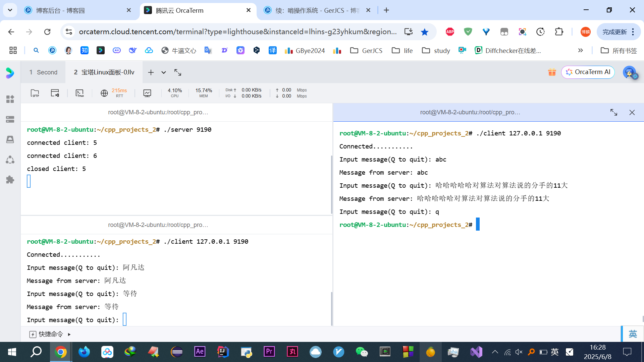The image size is (644, 362).
Task: Open the OrcaTerm AI assistant
Action: tap(588, 72)
